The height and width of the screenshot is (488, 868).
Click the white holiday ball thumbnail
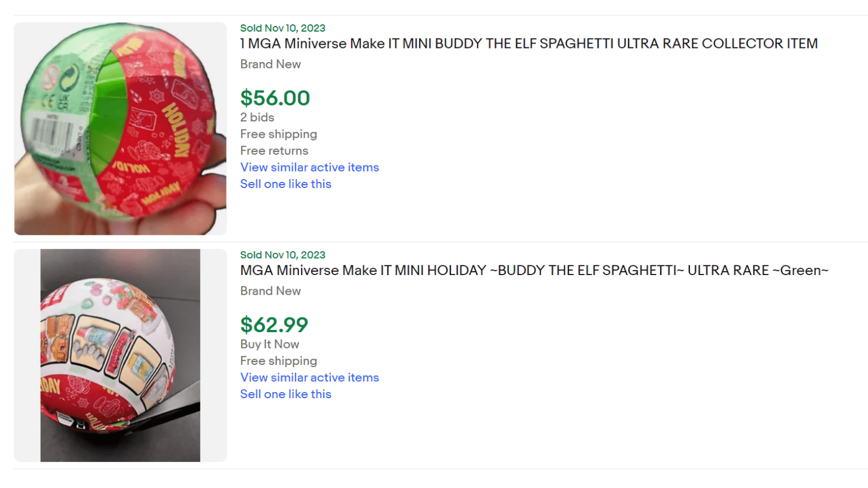(120, 355)
